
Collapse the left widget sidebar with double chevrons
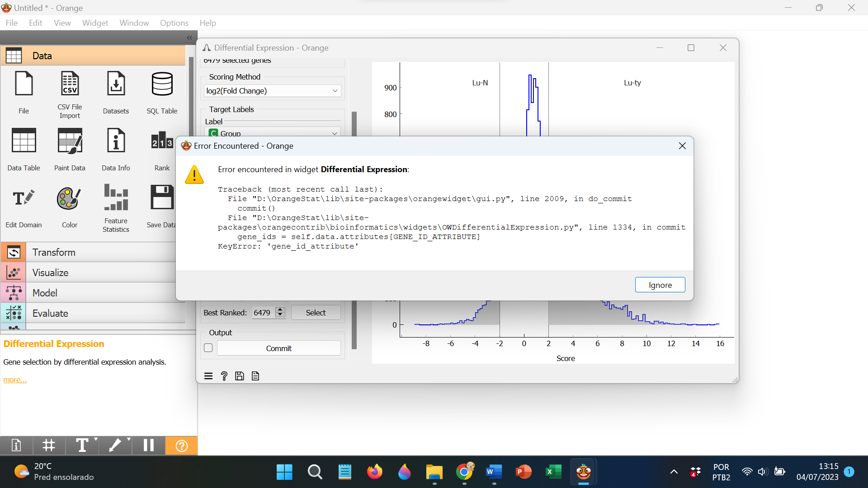coord(189,38)
